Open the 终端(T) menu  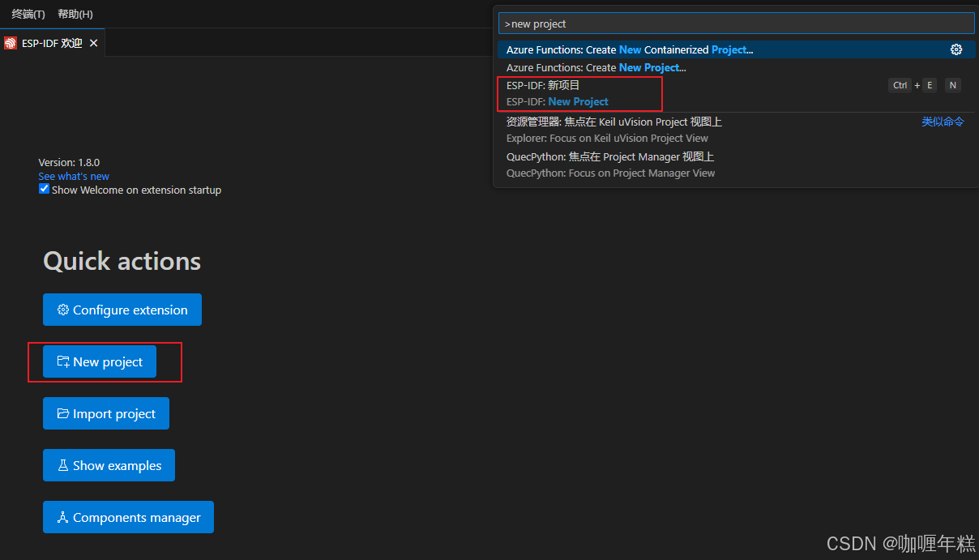pyautogui.click(x=28, y=14)
